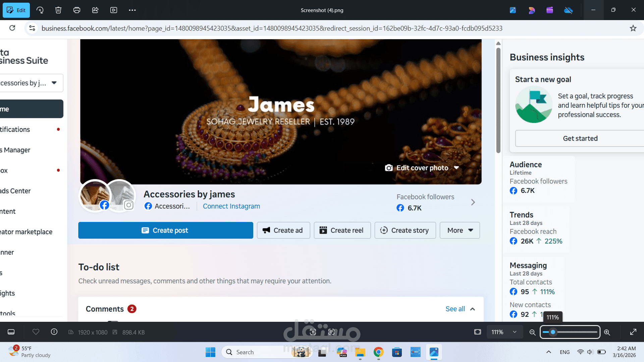This screenshot has height=362, width=644.
Task: Open Microsoft Store from the taskbar
Action: [x=397, y=352]
